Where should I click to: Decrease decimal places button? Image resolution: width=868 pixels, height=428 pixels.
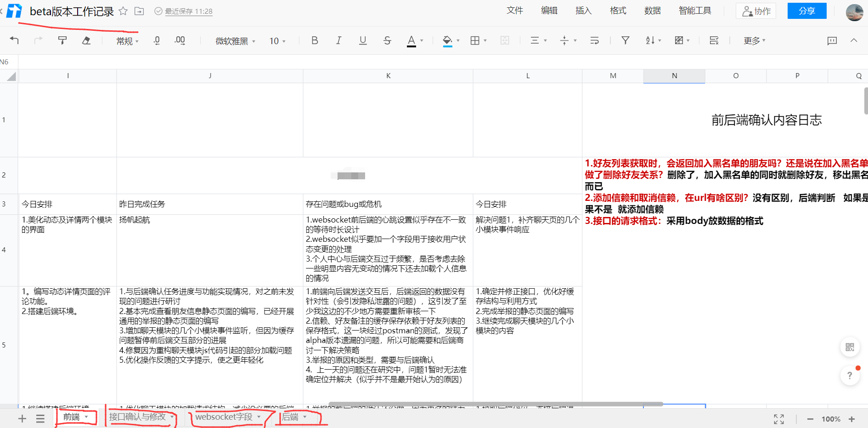(x=157, y=40)
